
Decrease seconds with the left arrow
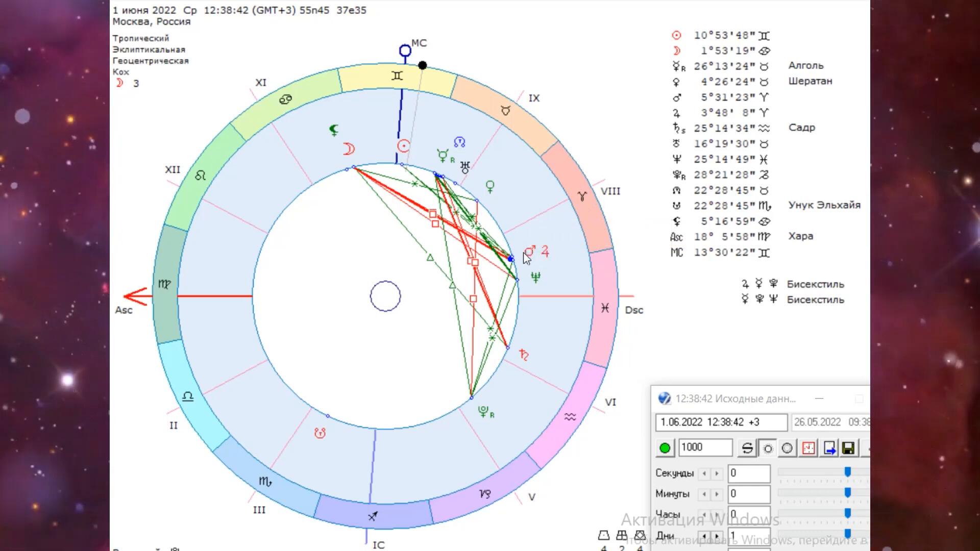click(704, 473)
